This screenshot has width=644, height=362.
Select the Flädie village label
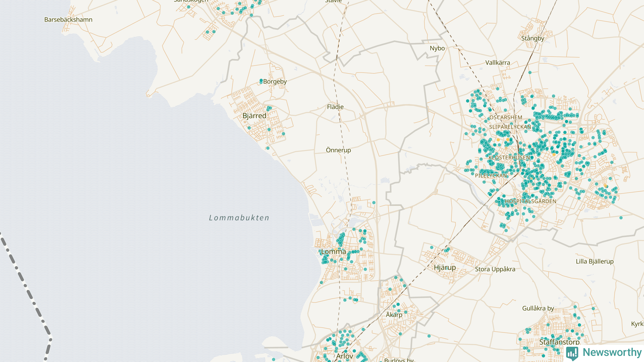pos(335,107)
